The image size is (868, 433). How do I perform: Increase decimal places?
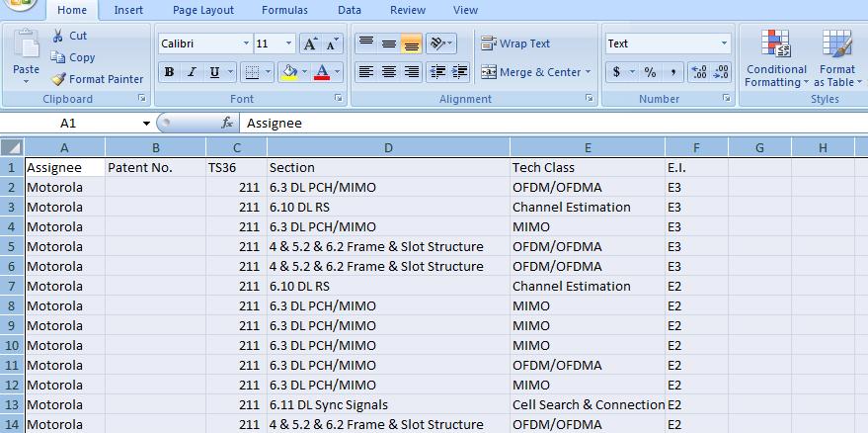(699, 72)
